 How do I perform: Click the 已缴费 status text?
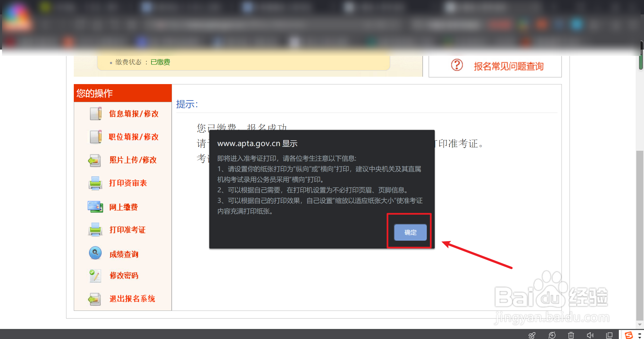pos(160,62)
